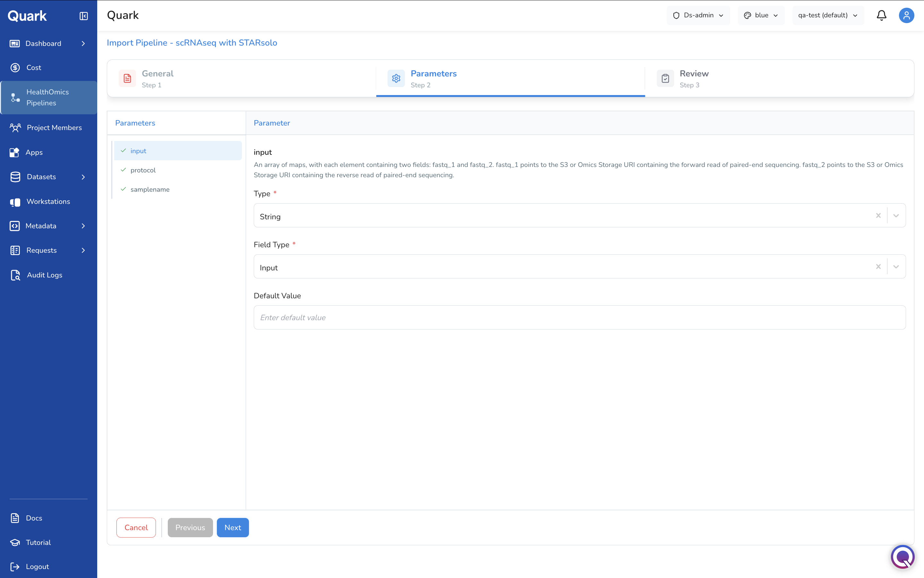Expand the Datasets submenu chevron
The width and height of the screenshot is (924, 578).
(x=83, y=177)
